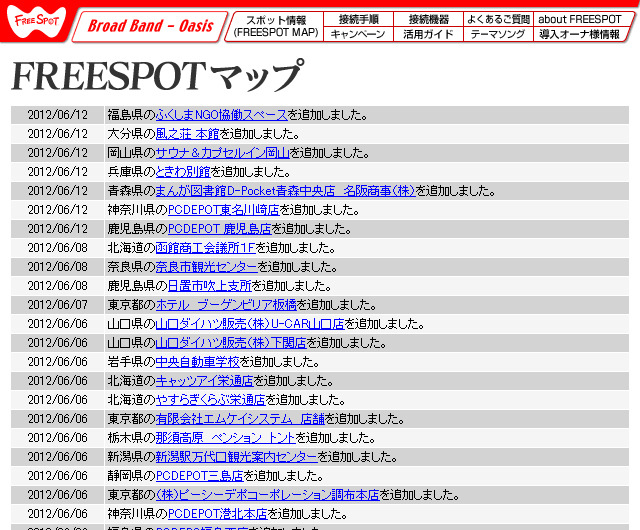Screen dimensions: 640x530
Task: Open the 接続機器 menu item
Action: [428, 19]
